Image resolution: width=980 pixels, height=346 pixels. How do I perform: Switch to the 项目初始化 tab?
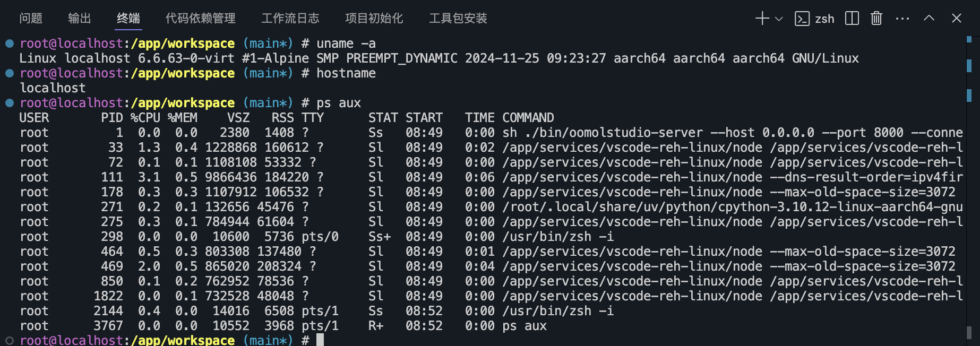coord(374,19)
